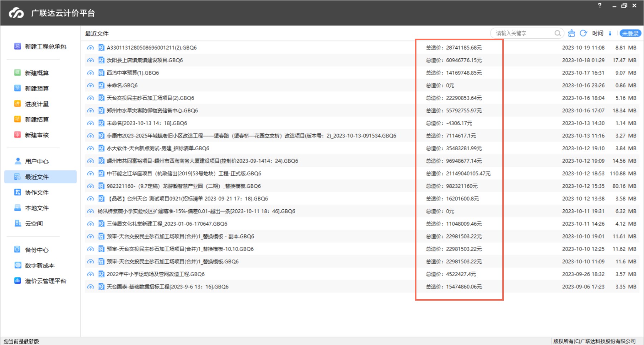Viewport: 644px width, 345px height.
Task: Click cloud upload icon for 杨汛桥紫薇小学 file
Action: click(x=91, y=211)
